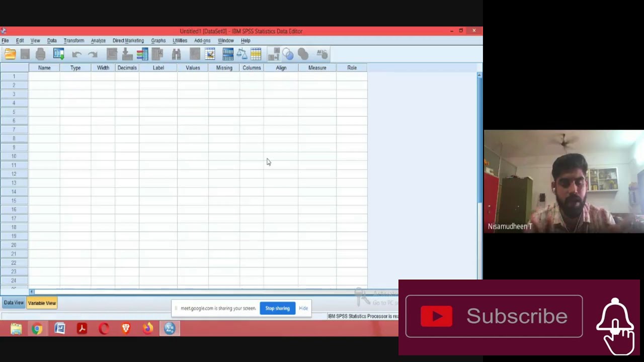The image size is (644, 362).
Task: Select row number 1 header
Action: [x=14, y=76]
